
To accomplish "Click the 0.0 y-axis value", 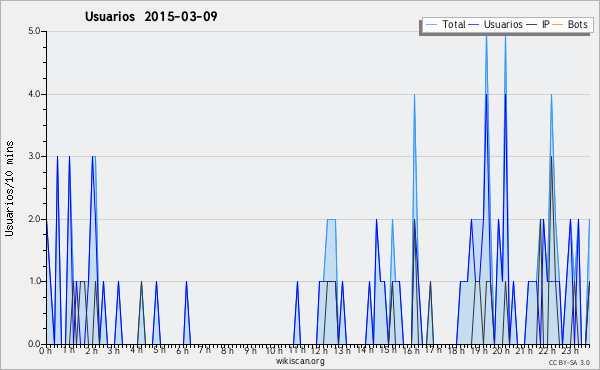I will point(34,344).
